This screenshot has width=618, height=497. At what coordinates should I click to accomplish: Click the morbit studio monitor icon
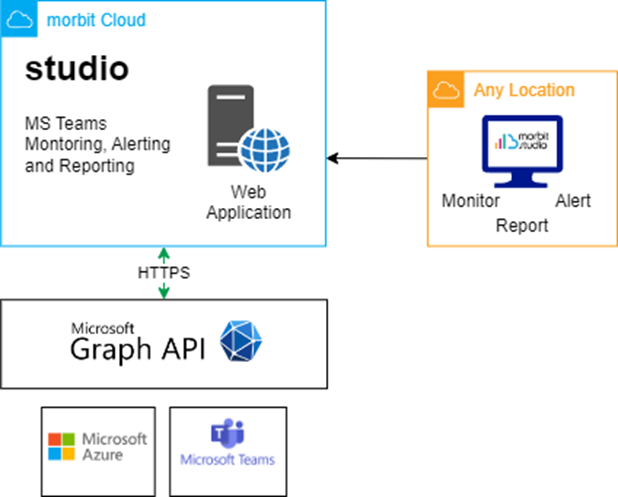522,151
